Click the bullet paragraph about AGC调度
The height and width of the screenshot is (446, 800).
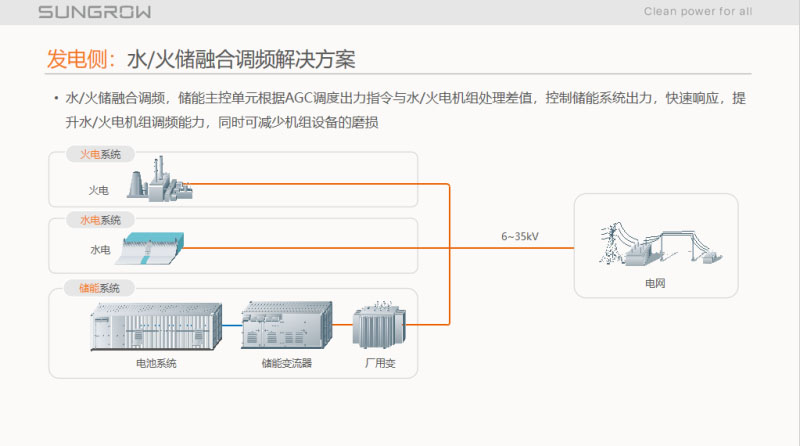(x=400, y=110)
